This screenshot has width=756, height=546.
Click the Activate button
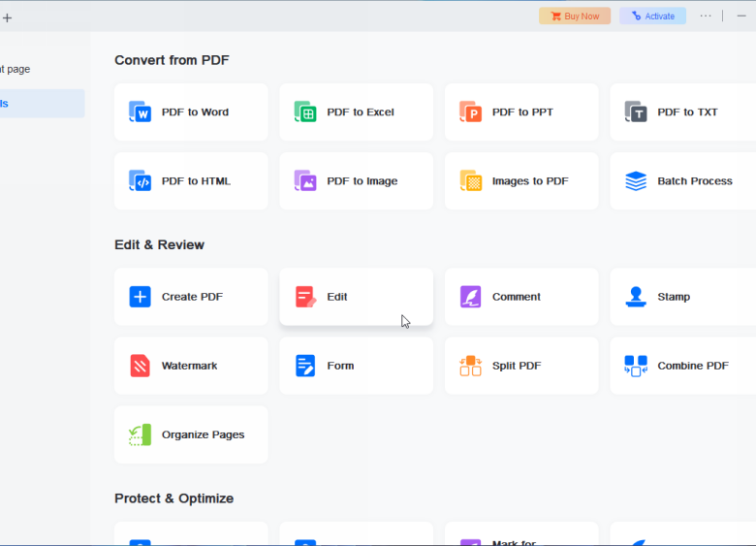(652, 16)
